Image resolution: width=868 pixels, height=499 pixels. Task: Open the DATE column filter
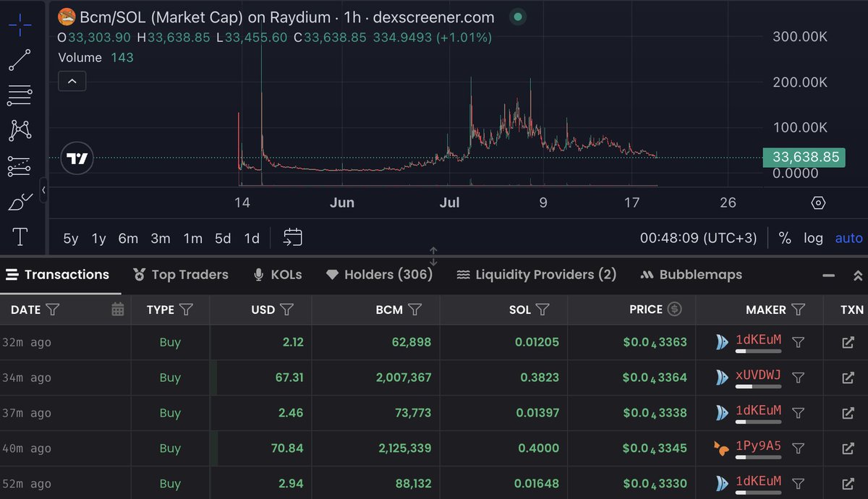[x=53, y=310]
